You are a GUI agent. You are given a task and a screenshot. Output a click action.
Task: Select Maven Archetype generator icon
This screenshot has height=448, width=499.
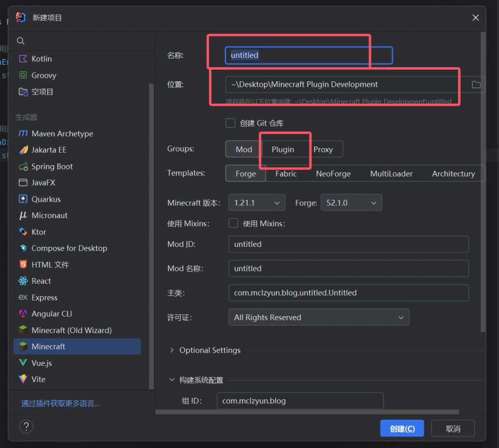pyautogui.click(x=23, y=133)
